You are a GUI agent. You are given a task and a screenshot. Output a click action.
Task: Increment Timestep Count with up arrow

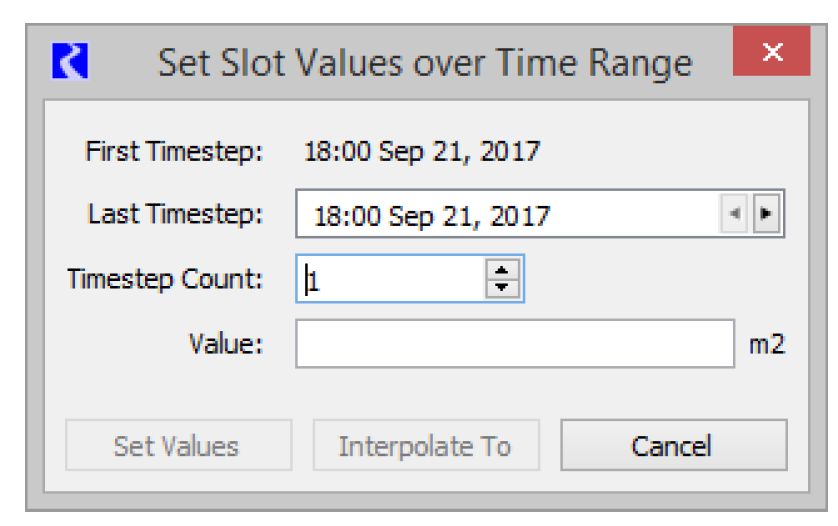(x=502, y=269)
